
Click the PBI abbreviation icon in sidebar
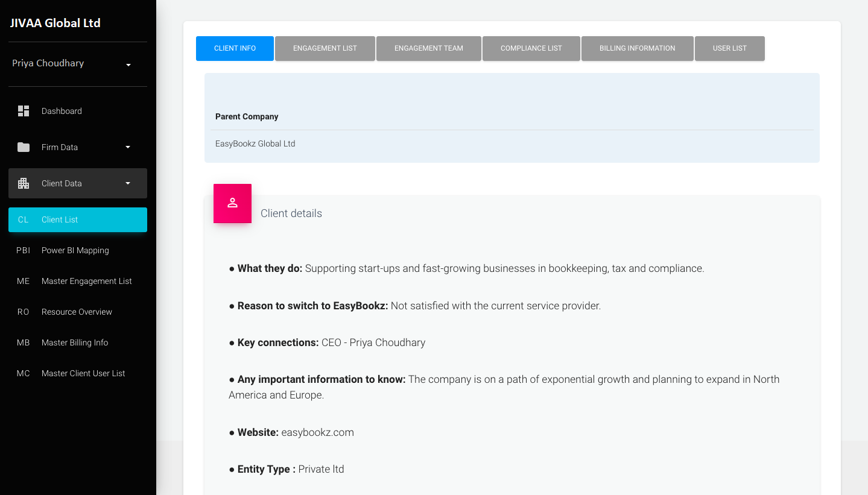click(x=23, y=250)
